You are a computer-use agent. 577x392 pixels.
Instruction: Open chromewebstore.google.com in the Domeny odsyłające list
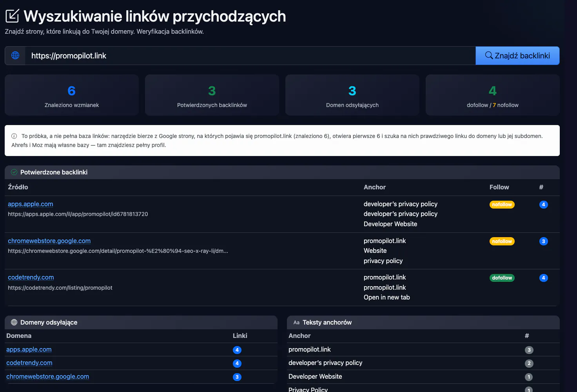(47, 376)
